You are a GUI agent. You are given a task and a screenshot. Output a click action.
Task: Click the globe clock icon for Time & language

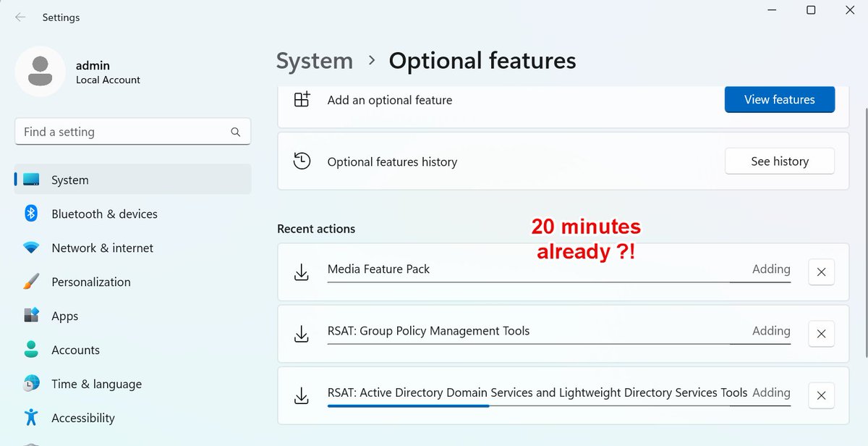(x=31, y=384)
